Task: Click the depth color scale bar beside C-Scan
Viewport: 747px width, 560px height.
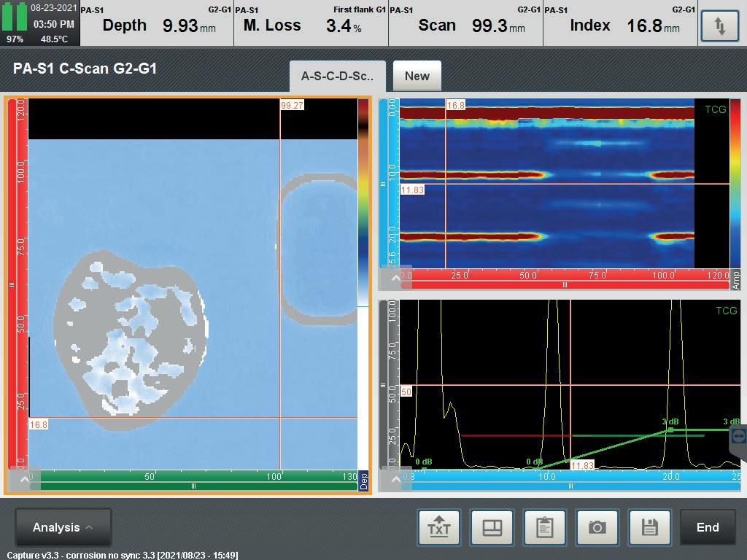Action: [363, 203]
